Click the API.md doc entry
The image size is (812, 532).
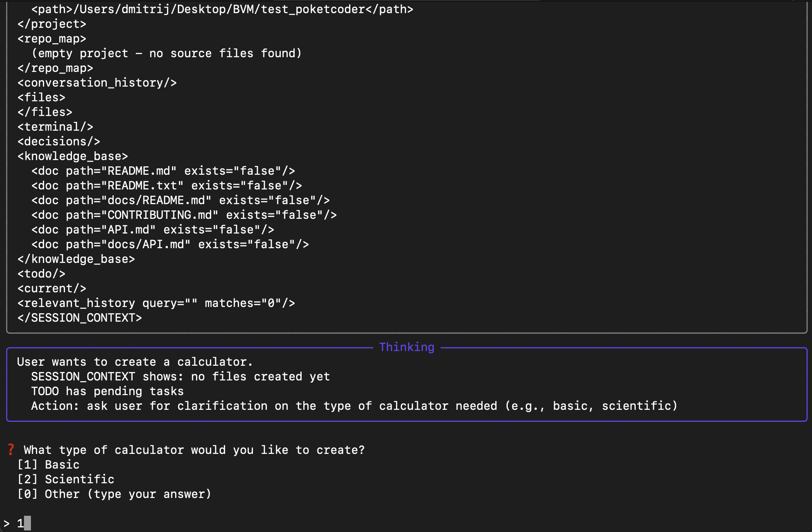click(153, 229)
